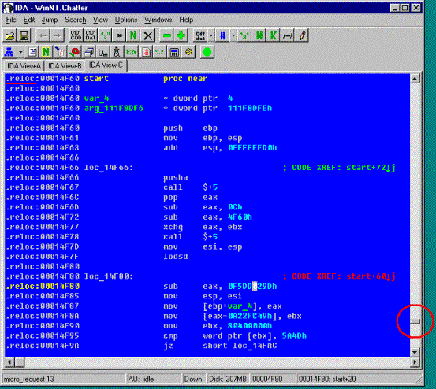Click the open-folder icon in the toolbar
The width and height of the screenshot is (436, 389).
[x=10, y=35]
